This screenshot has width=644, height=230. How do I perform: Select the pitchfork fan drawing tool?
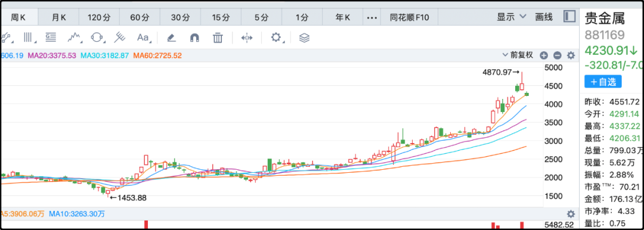pyautogui.click(x=119, y=38)
